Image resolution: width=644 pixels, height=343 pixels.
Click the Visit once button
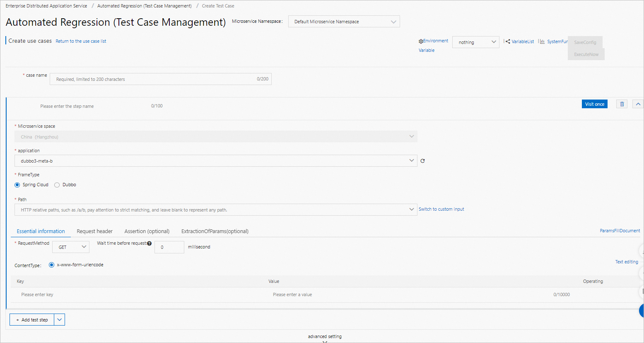(595, 104)
